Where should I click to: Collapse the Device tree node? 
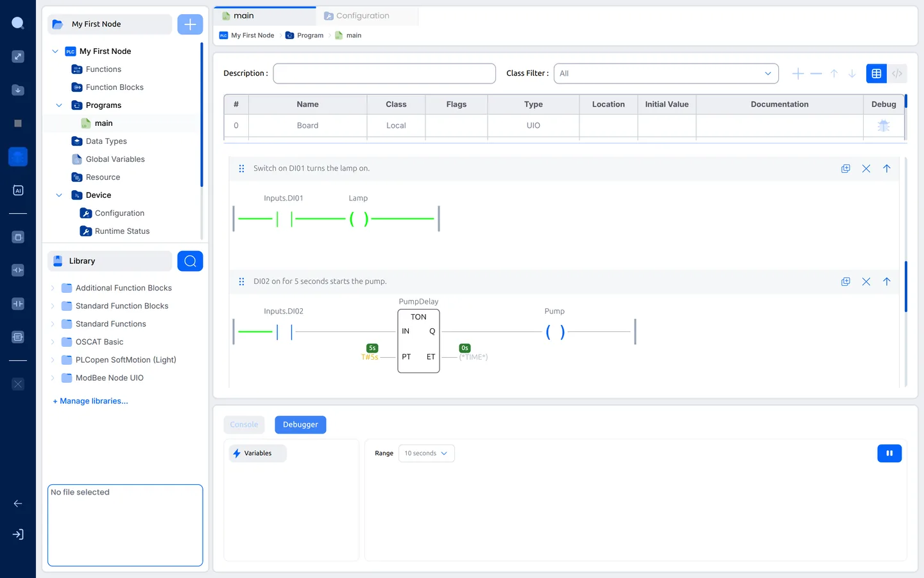click(59, 195)
